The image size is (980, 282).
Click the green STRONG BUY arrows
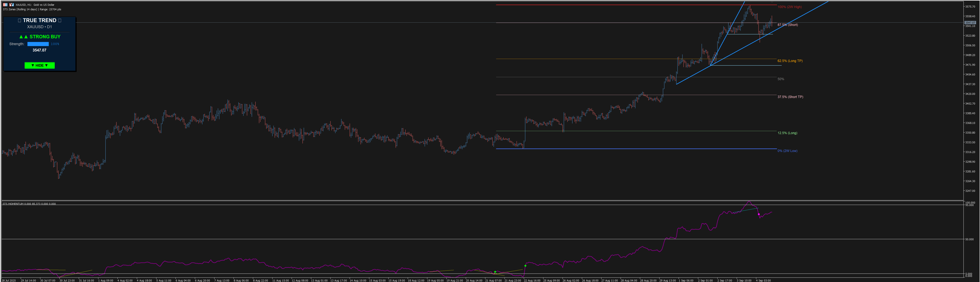[24, 37]
